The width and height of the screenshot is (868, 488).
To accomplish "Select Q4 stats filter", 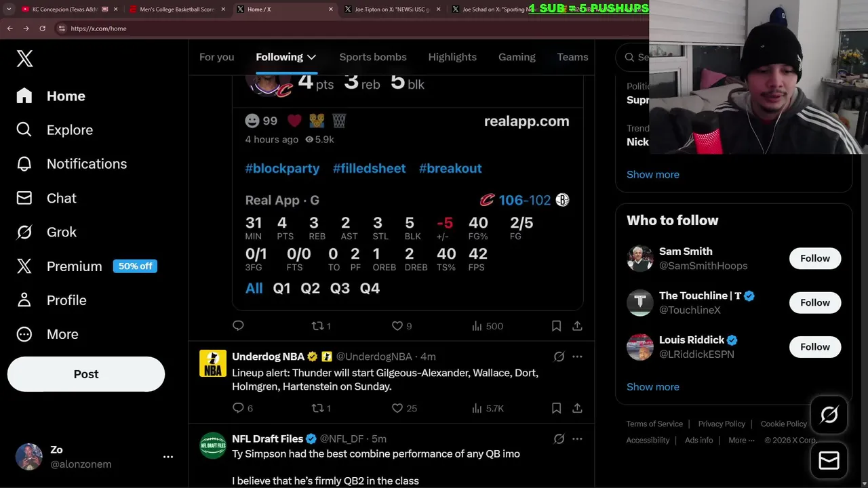I will pos(370,288).
